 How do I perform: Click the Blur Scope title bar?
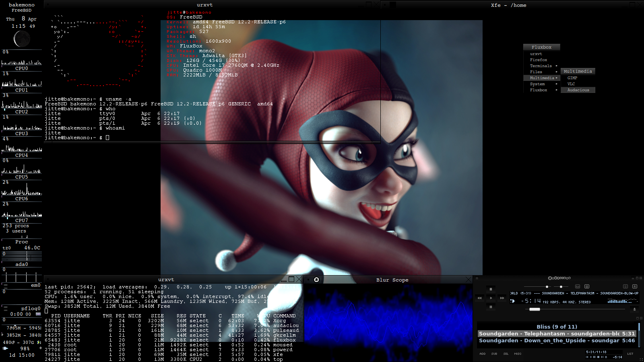pyautogui.click(x=392, y=280)
